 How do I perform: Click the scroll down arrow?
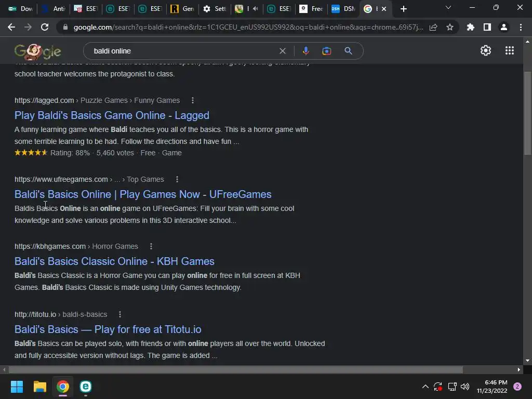click(527, 361)
